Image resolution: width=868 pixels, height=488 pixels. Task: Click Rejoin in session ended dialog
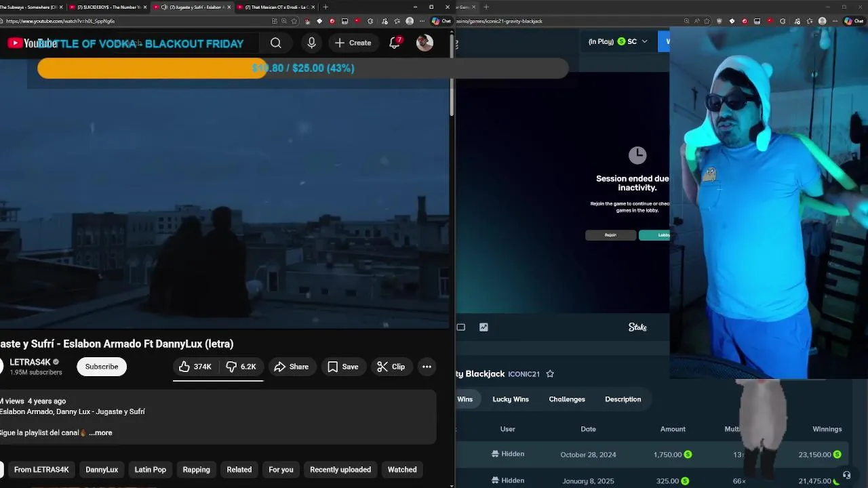tap(610, 235)
